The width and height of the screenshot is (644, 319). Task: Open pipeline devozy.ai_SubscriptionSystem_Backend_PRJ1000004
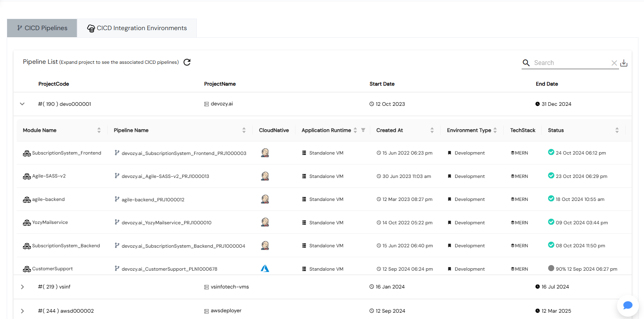[x=183, y=246]
